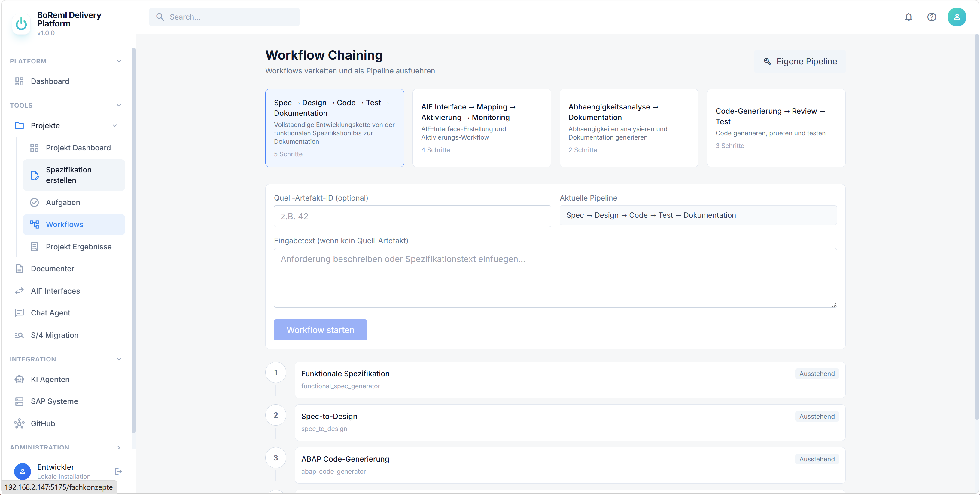Collapse the Projekte submenu chevron
980x495 pixels.
114,126
